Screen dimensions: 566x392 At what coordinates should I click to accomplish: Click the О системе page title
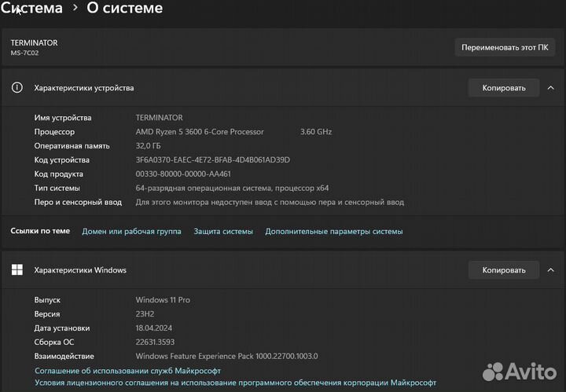[x=124, y=9]
